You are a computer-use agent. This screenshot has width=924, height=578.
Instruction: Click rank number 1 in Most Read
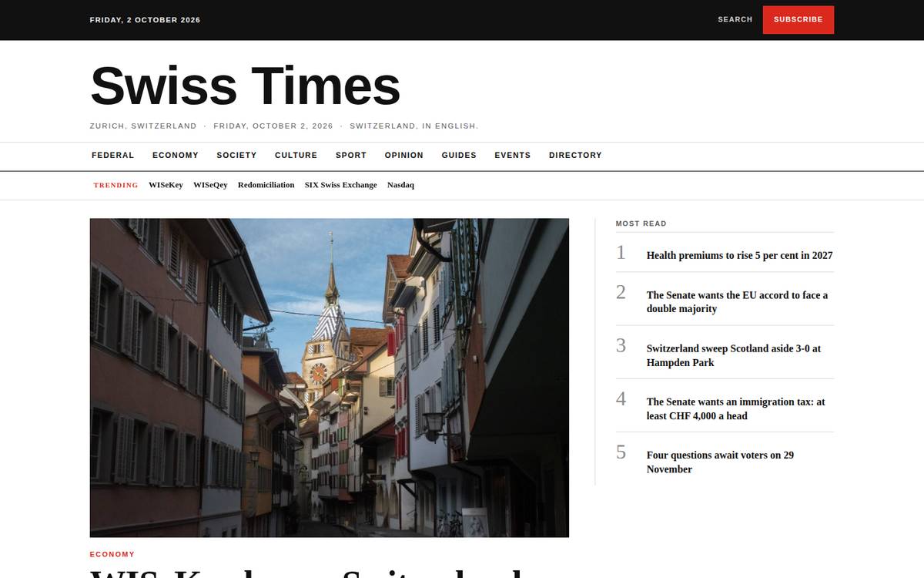pos(621,253)
